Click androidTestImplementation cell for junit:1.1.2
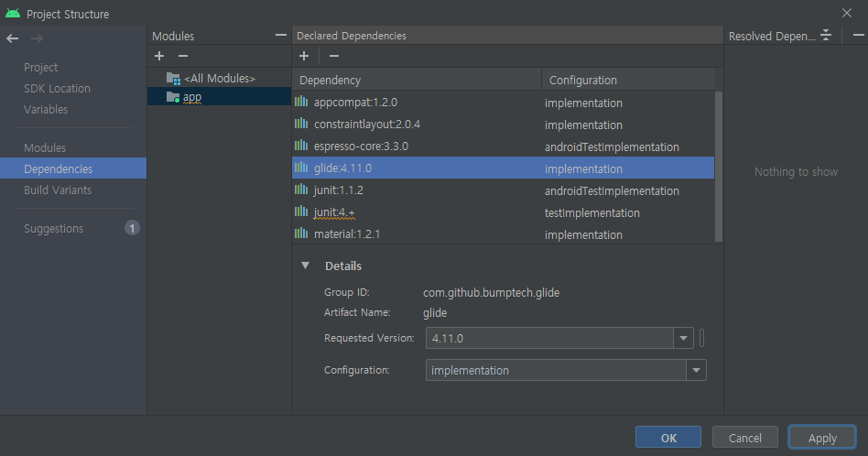The height and width of the screenshot is (456, 868). click(612, 191)
